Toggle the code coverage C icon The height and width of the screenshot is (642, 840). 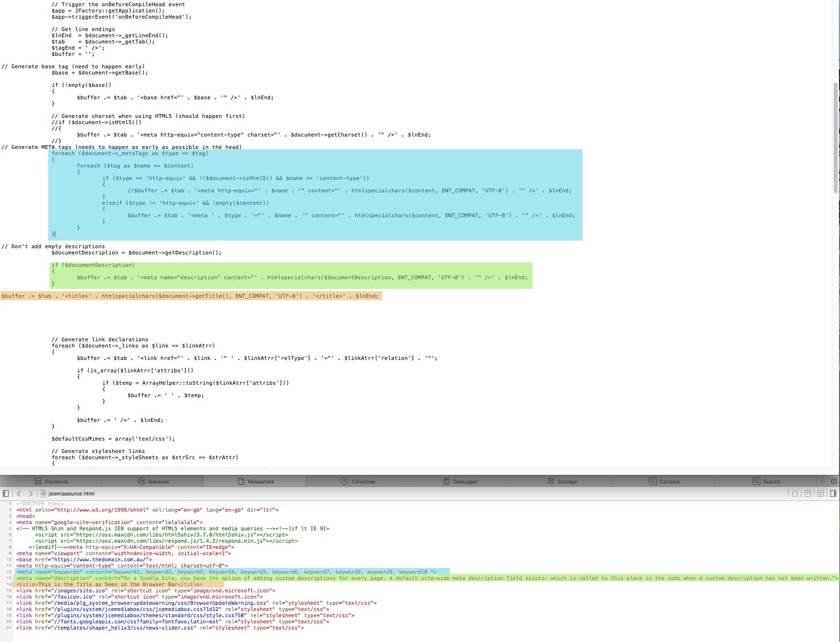coord(820,494)
